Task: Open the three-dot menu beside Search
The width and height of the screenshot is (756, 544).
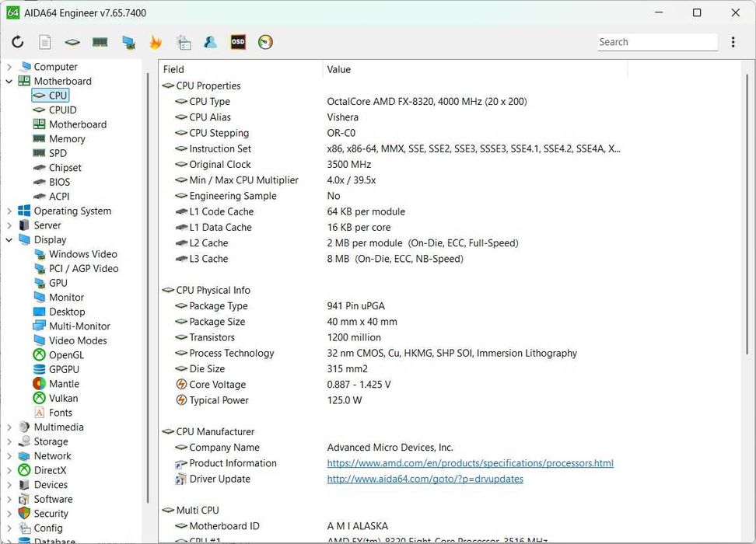Action: pyautogui.click(x=733, y=42)
